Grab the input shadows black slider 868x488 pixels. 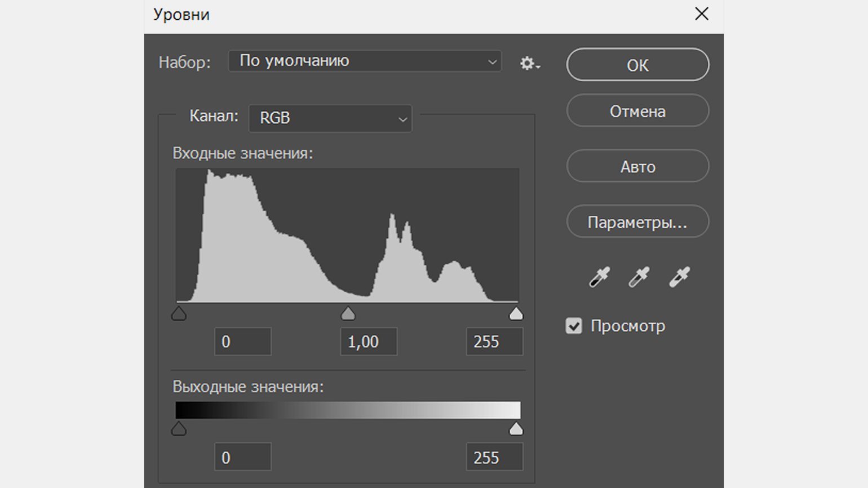179,313
